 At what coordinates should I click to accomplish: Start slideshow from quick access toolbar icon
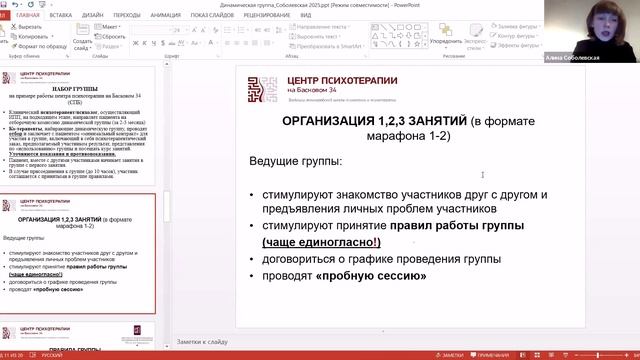point(42,4)
